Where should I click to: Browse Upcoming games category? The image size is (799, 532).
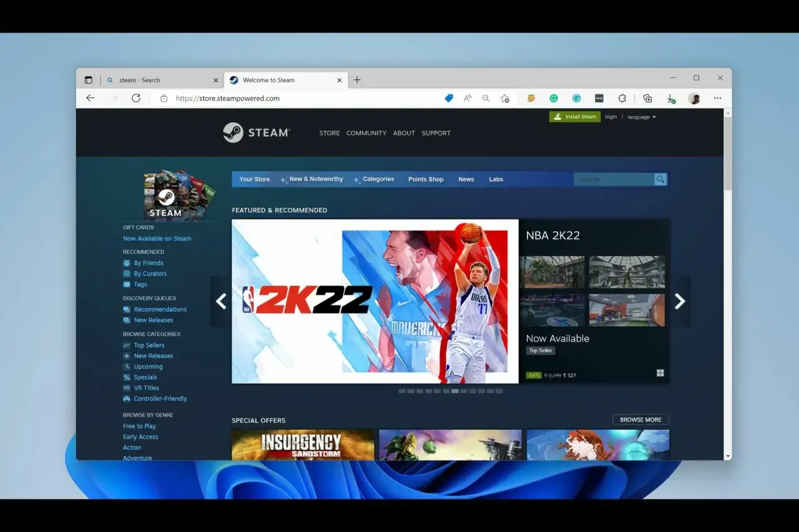point(148,366)
